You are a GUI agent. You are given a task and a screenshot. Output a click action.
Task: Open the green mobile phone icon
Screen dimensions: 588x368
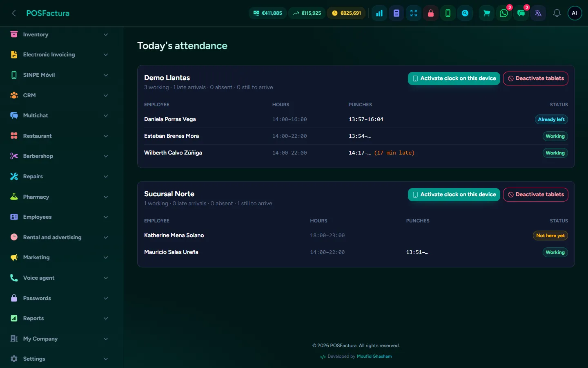pos(448,13)
